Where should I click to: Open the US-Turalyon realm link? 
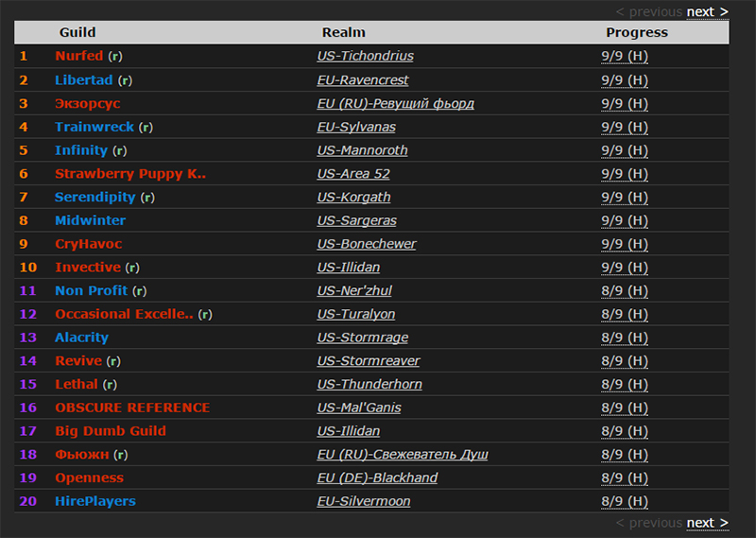(x=356, y=315)
